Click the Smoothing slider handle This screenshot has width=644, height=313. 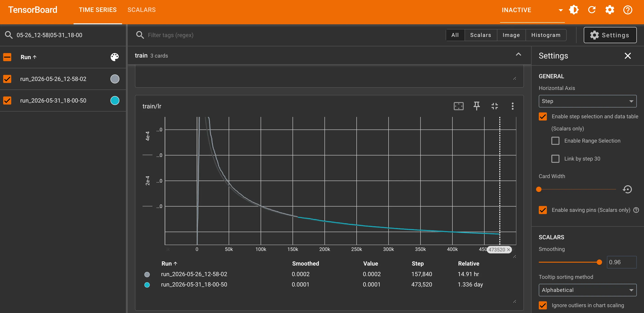[x=599, y=262]
